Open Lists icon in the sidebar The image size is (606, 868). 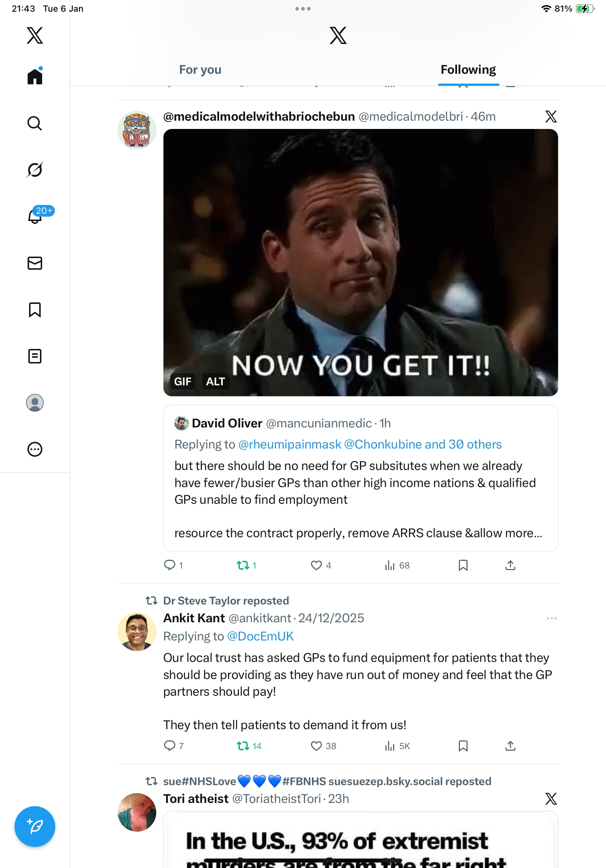pos(35,356)
